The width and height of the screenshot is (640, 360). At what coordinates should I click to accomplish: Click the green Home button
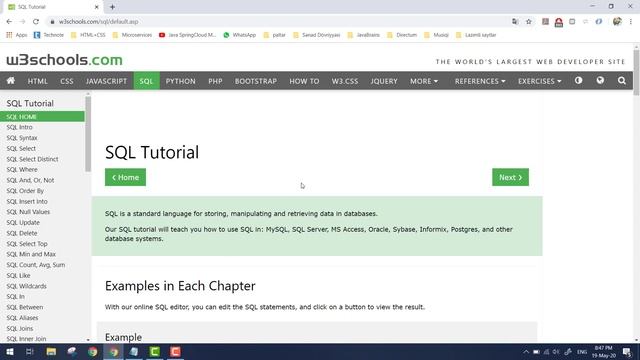click(x=125, y=177)
